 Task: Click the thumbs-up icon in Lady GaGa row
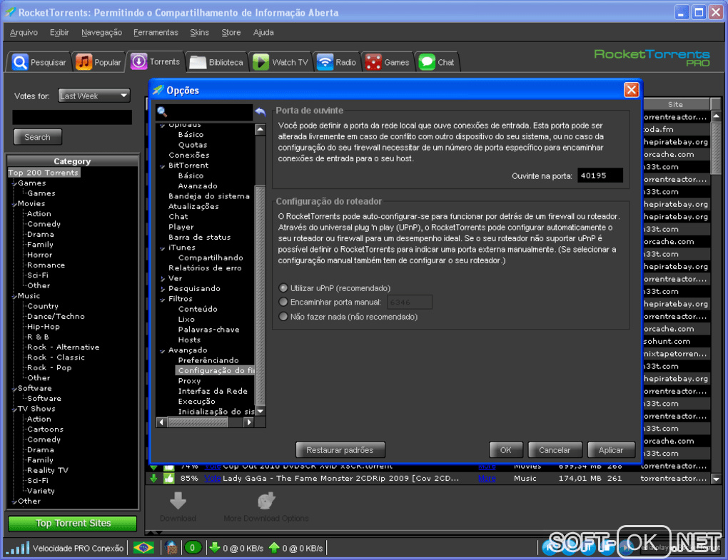(x=169, y=479)
